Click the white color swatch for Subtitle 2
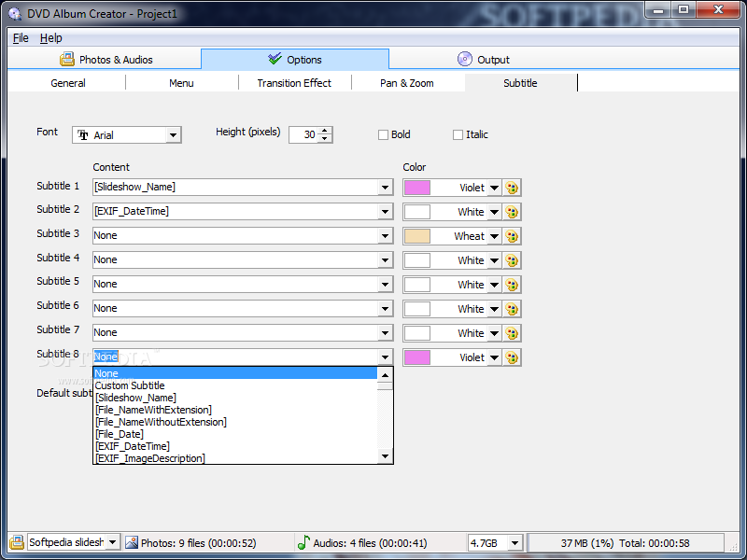Viewport: 747px width, 560px height. click(417, 212)
